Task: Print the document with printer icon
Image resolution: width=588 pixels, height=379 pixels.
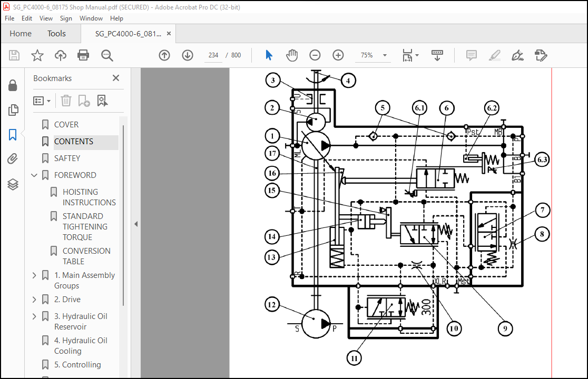Action: click(83, 55)
